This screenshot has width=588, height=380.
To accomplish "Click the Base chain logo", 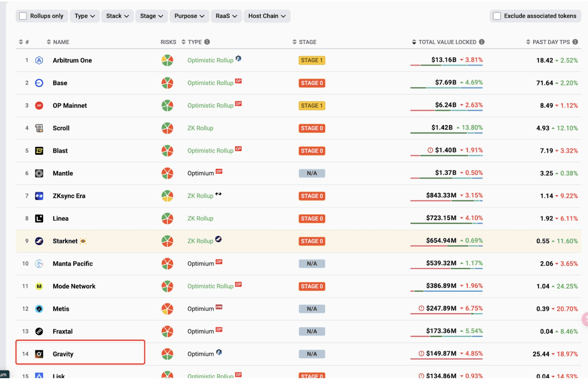I will 39,83.
